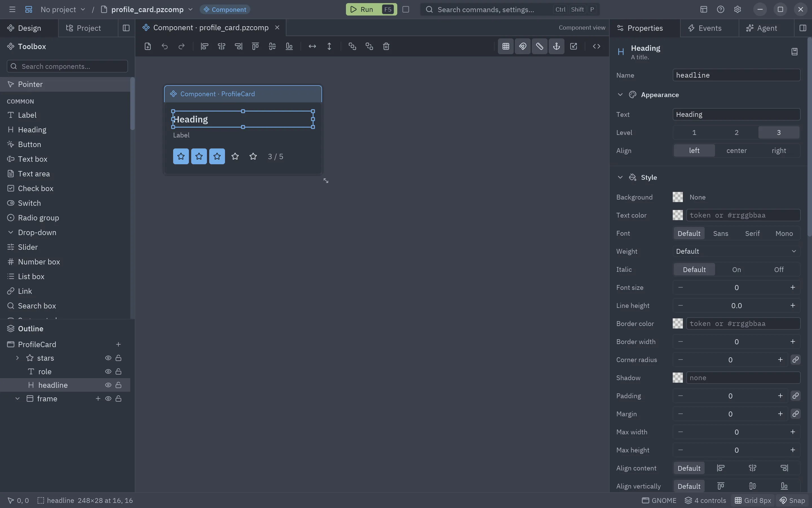Open the help question mark icon
This screenshot has width=812, height=508.
click(x=720, y=9)
